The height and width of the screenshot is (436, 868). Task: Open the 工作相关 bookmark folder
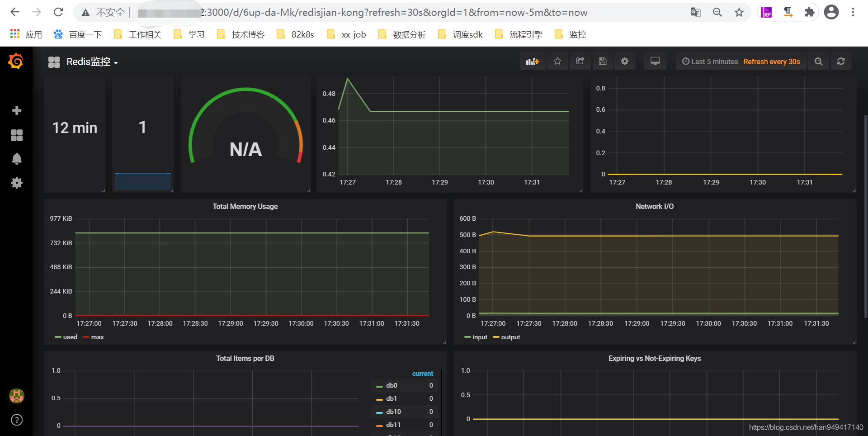tap(137, 34)
